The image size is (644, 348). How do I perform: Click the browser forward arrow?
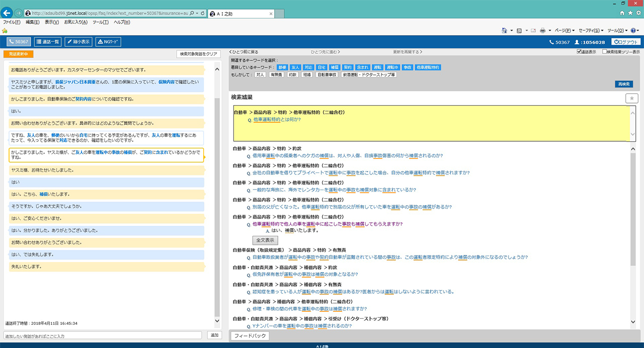[19, 13]
